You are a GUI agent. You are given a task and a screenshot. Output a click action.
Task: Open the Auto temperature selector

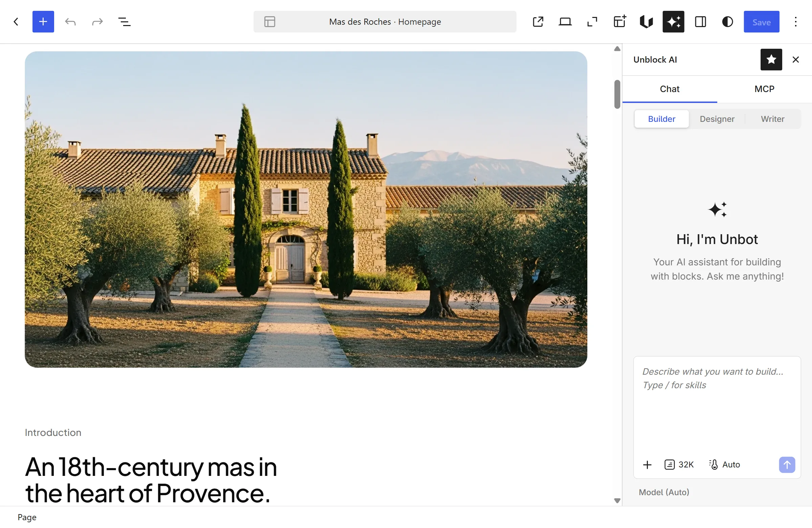[725, 465]
